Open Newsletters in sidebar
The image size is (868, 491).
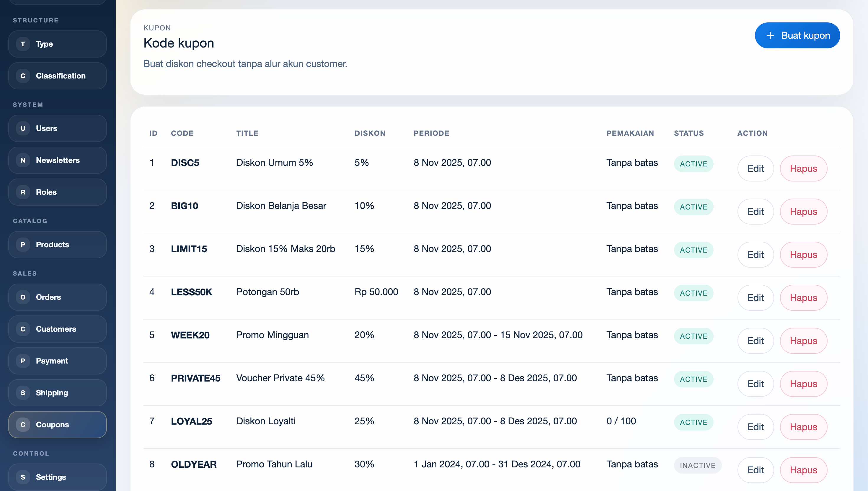57,160
